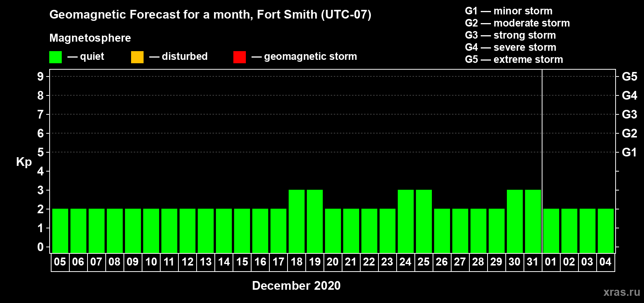Click the Kp value 5 on left axis
The width and height of the screenshot is (644, 303).
(41, 152)
